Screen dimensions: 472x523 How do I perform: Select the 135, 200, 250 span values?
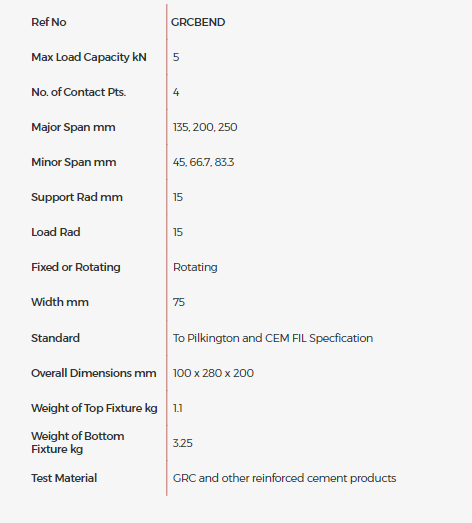coord(205,127)
